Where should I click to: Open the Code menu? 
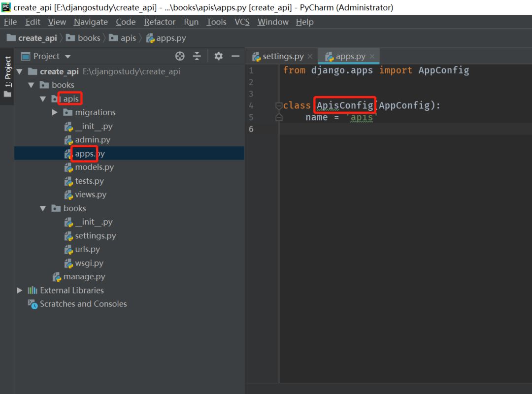(126, 22)
